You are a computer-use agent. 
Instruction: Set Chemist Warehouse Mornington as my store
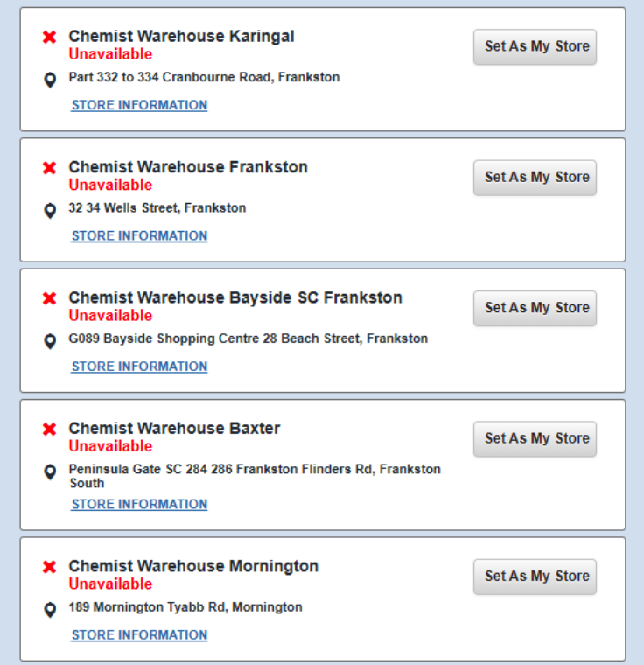[535, 576]
